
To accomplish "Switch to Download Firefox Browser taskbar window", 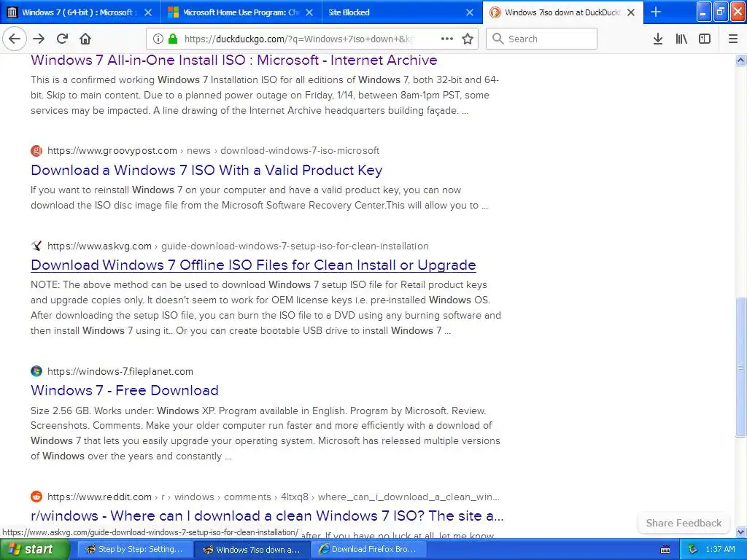I will (x=368, y=549).
